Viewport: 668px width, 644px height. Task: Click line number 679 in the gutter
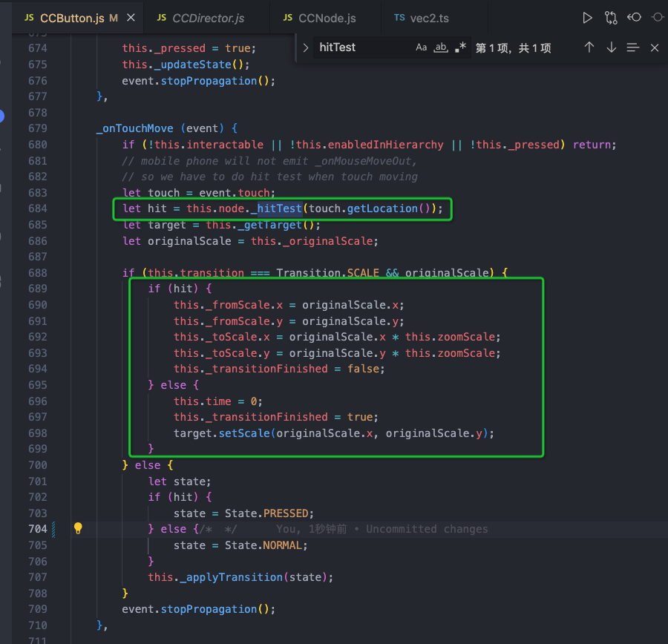[38, 128]
